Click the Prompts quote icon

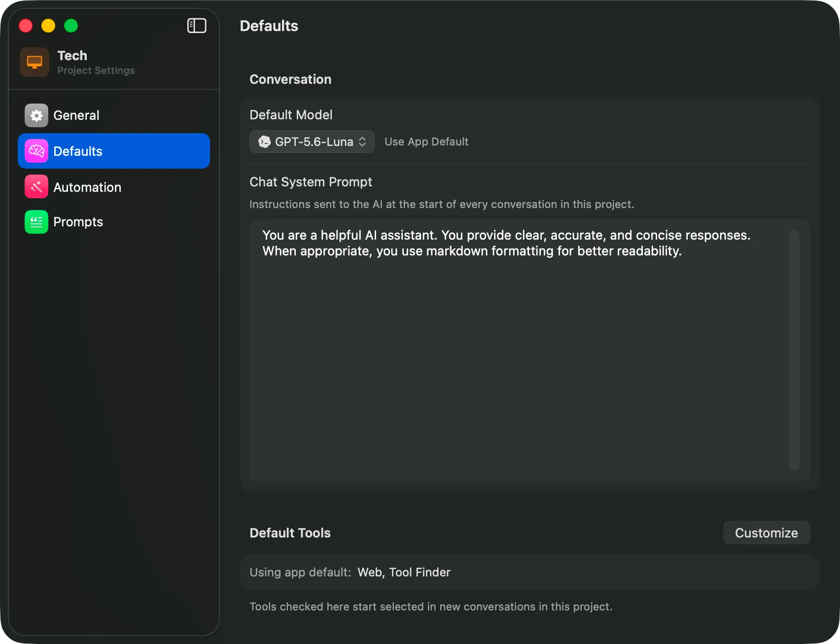click(x=36, y=222)
